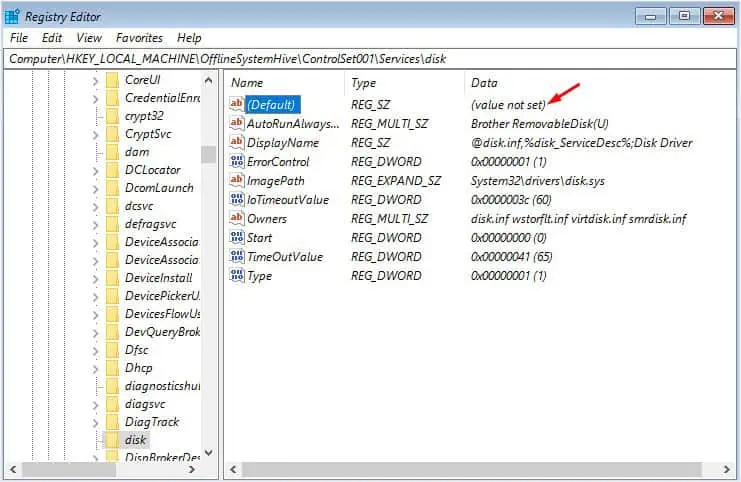Screen dimensions: 741x482
Task: Select the DevQueryBrok tree key
Action: [x=162, y=332]
